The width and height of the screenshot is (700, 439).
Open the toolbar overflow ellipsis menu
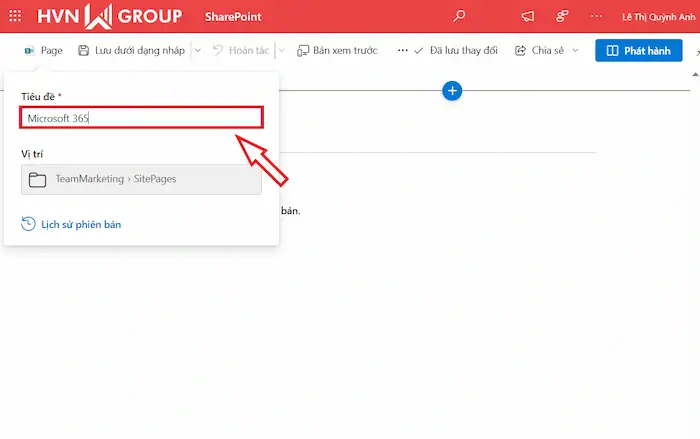[402, 50]
